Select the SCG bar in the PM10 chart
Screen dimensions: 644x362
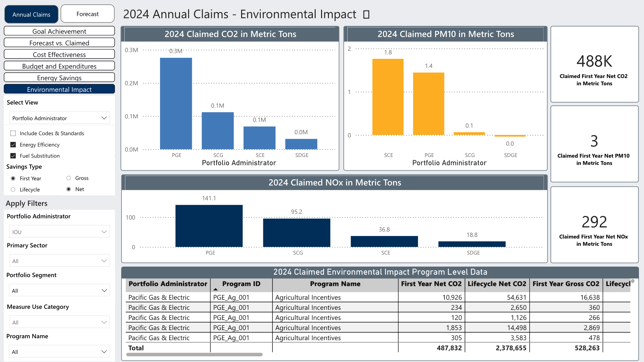pyautogui.click(x=469, y=134)
